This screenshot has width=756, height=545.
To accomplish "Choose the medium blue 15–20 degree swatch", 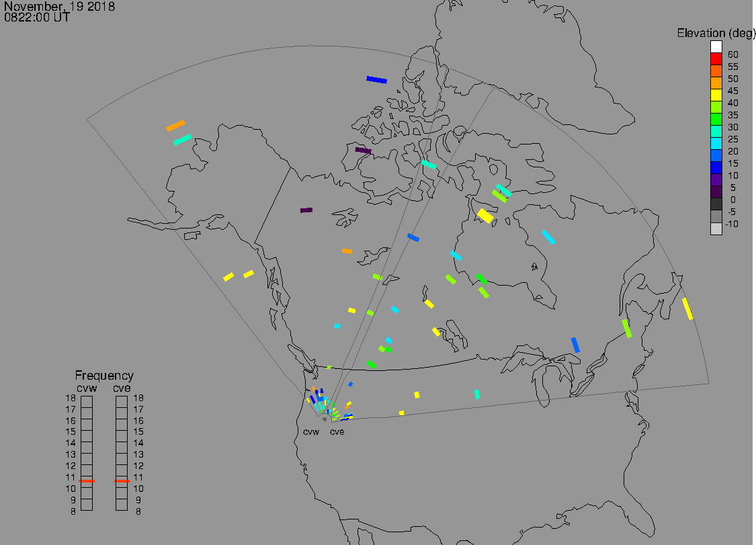I will click(716, 155).
